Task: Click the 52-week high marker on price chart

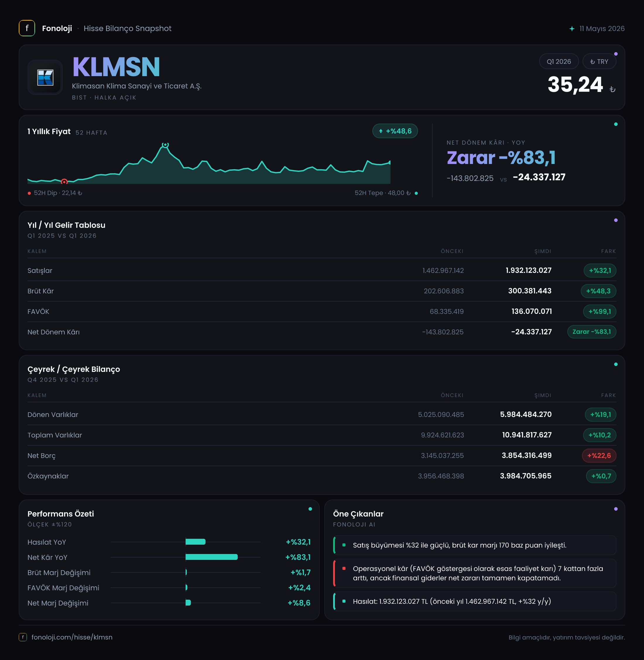Action: (x=165, y=145)
